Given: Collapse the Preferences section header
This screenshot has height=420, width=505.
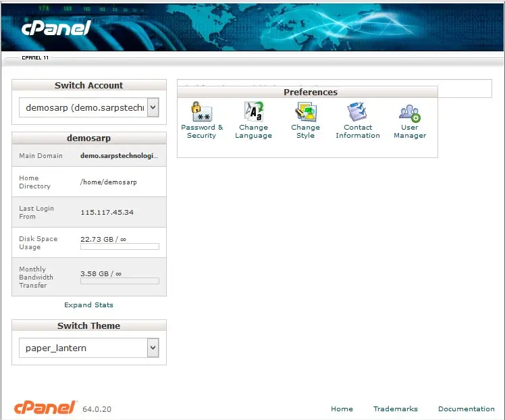Looking at the screenshot, I should tap(307, 92).
